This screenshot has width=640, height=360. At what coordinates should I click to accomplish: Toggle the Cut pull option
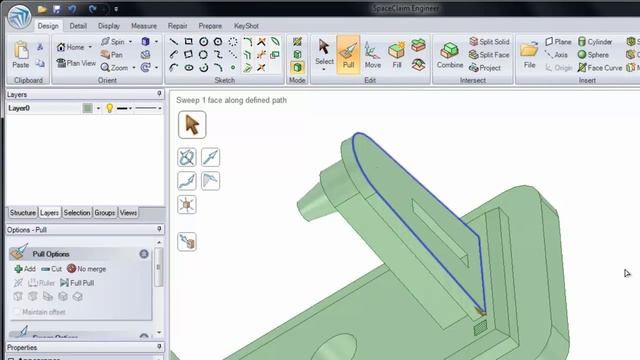click(51, 269)
